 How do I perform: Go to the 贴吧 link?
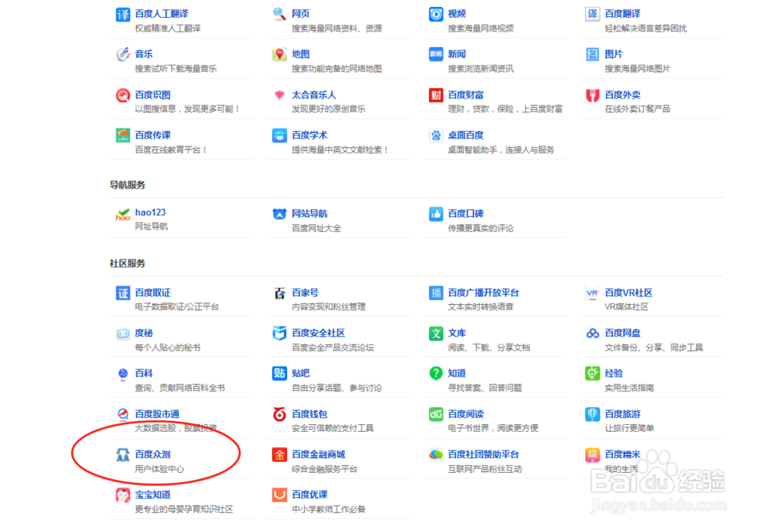point(300,373)
